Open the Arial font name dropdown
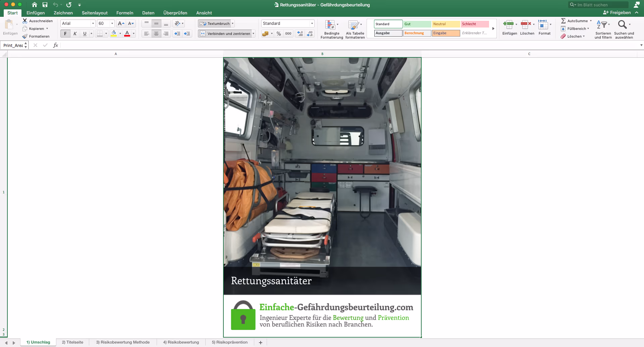Screen dimensions: 644x347 (x=93, y=23)
